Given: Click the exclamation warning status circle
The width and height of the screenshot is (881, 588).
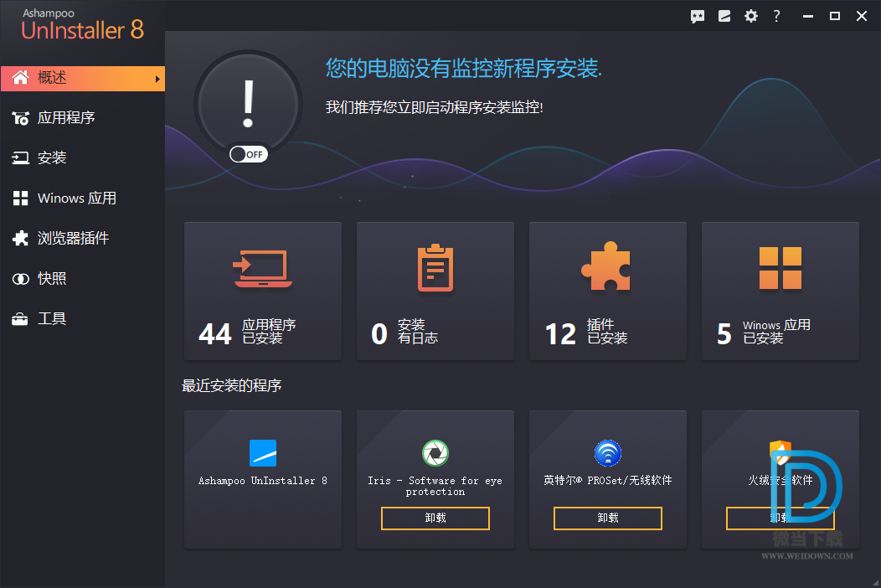Looking at the screenshot, I should click(249, 105).
